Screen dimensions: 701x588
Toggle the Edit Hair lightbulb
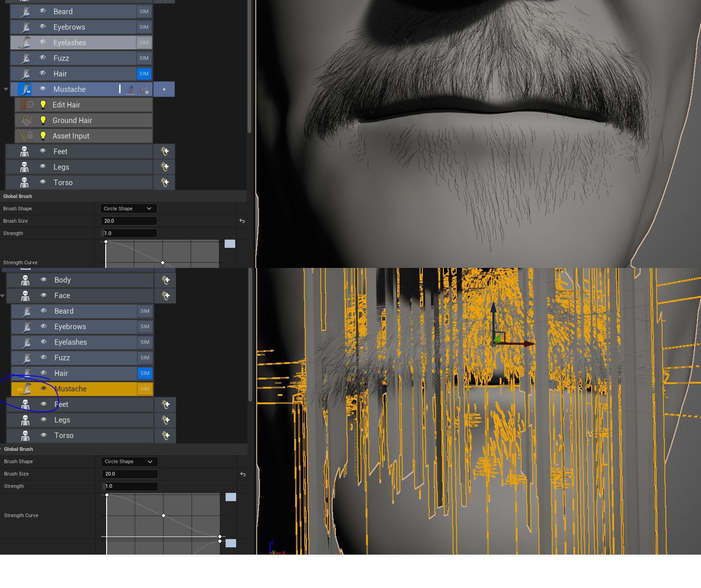click(43, 105)
